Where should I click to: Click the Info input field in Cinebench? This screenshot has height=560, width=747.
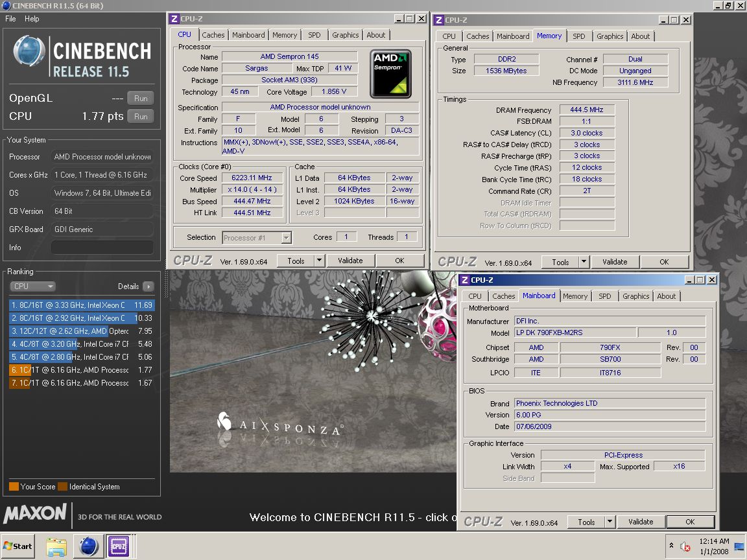point(102,248)
